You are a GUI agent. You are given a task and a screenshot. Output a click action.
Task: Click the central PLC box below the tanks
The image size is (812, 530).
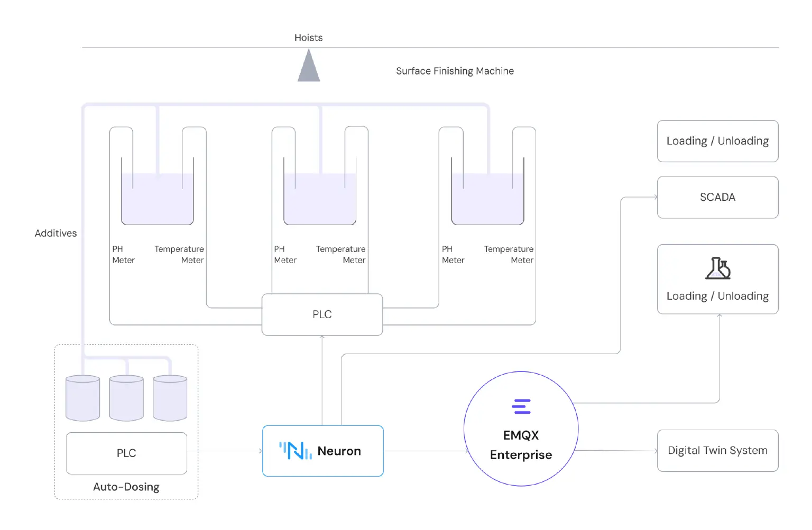coord(322,314)
